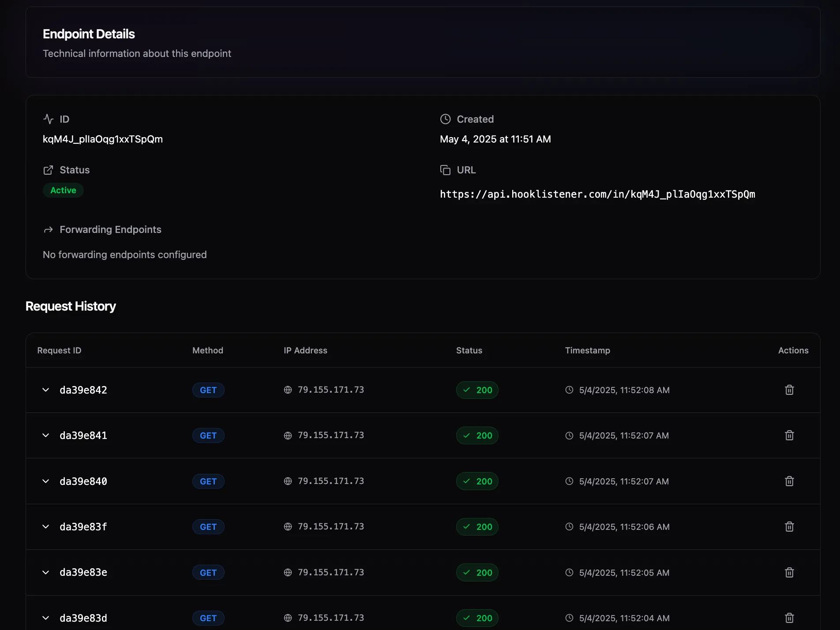Click the Request ID column header

pyautogui.click(x=59, y=350)
